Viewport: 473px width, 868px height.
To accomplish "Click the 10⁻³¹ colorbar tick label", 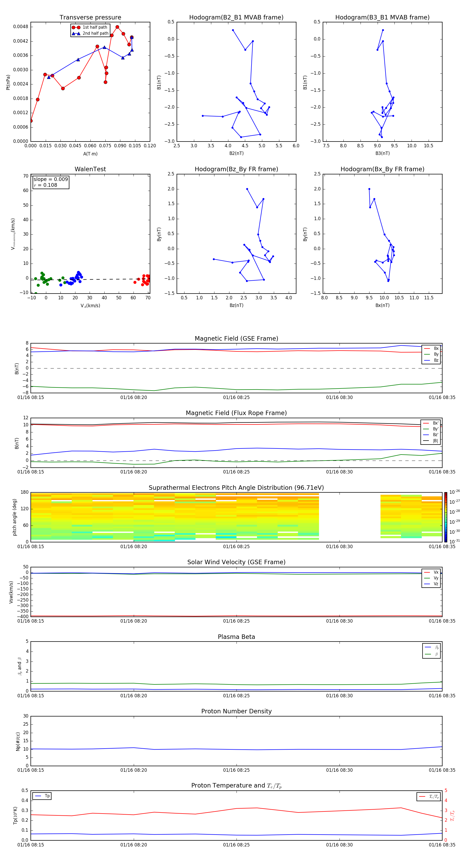I will (x=455, y=542).
